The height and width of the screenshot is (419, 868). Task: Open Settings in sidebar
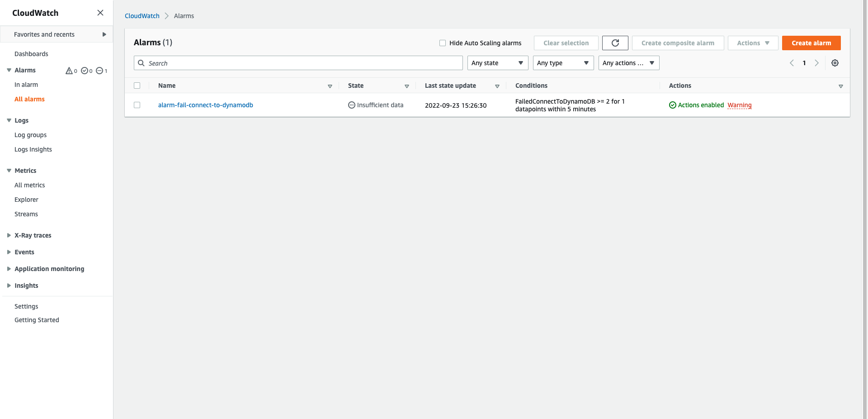pos(26,306)
